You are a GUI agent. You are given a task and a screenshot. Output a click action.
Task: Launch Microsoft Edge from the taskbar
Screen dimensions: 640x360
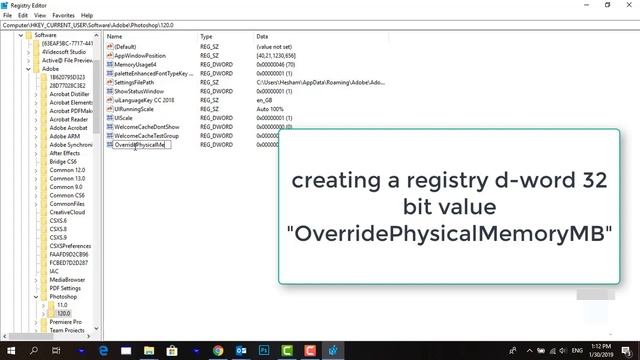(x=103, y=351)
